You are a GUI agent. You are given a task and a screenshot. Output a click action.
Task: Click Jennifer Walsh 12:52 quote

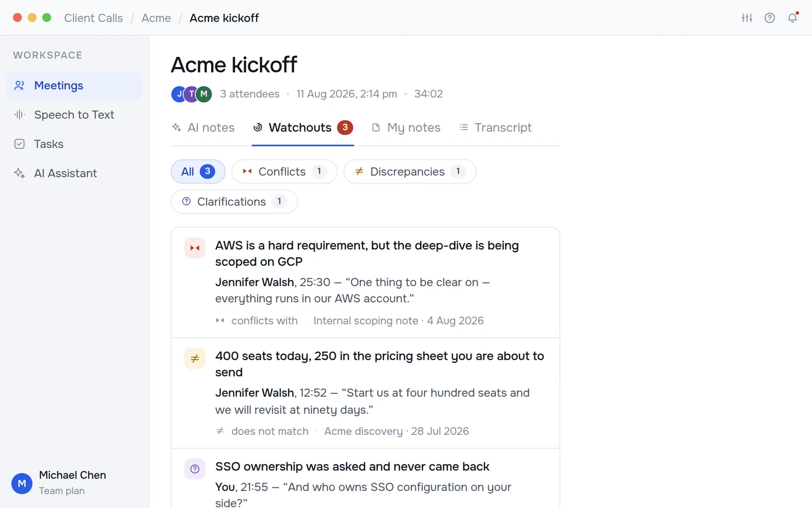[373, 401]
